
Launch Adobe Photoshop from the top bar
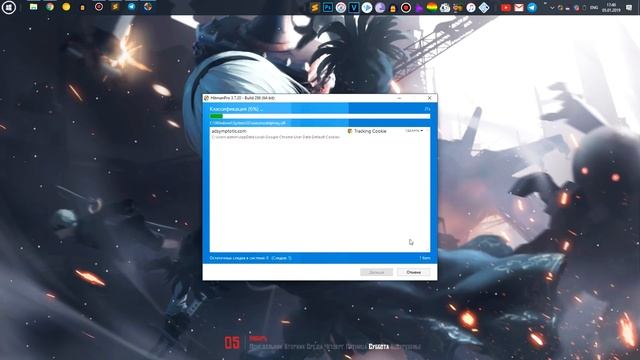pyautogui.click(x=327, y=7)
